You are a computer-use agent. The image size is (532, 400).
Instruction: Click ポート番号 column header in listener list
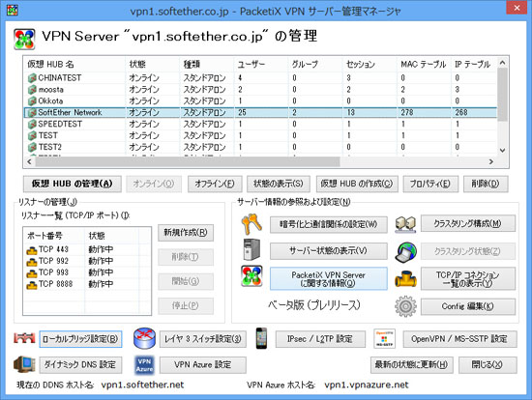pyautogui.click(x=54, y=236)
